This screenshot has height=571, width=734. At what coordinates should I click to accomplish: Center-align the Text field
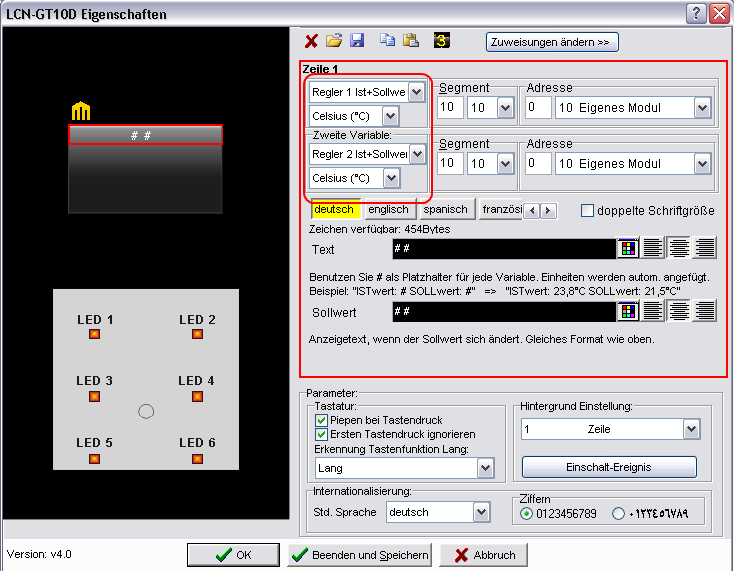[x=680, y=249]
